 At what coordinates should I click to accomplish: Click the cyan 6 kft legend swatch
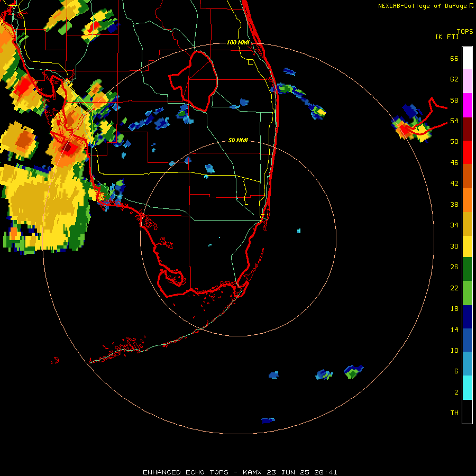(x=467, y=388)
